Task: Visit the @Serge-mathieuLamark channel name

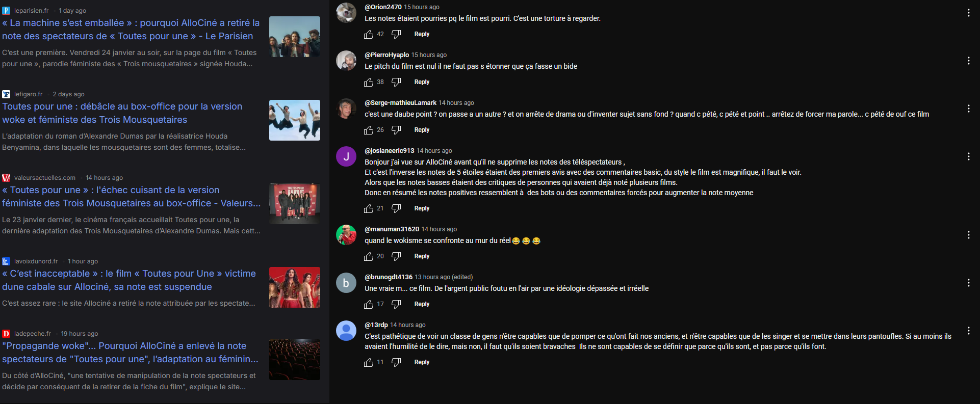Action: (400, 103)
